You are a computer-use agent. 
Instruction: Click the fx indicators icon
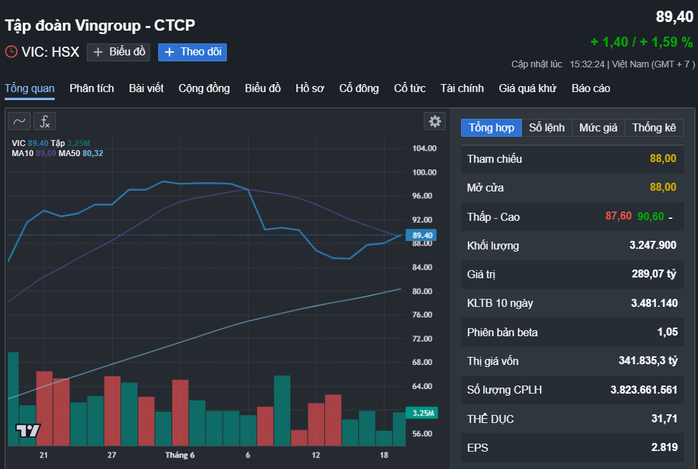(x=44, y=122)
